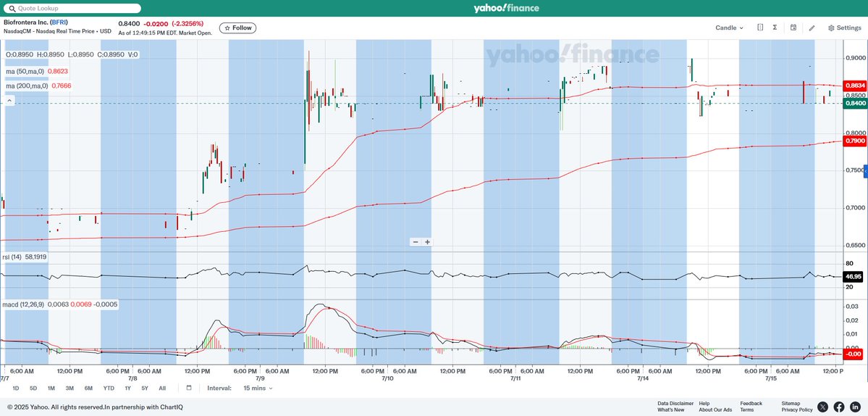Click the 0.7900 moving average price label

(854, 141)
